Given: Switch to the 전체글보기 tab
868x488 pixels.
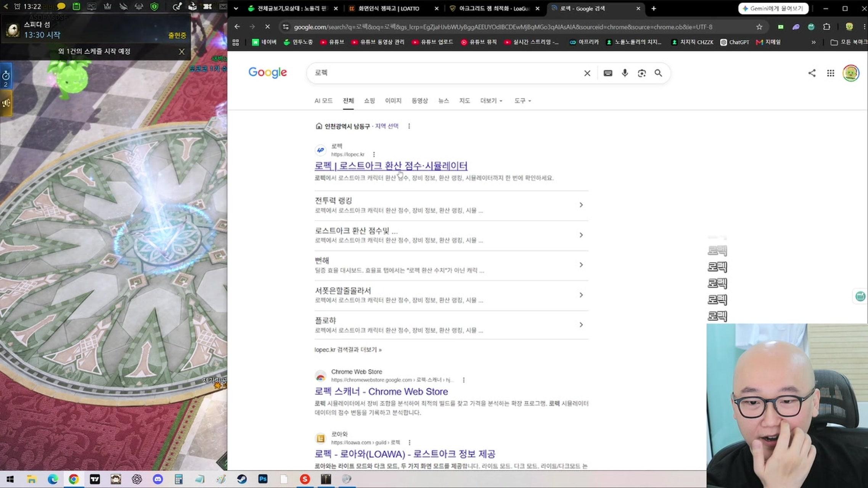Looking at the screenshot, I should click(293, 8).
